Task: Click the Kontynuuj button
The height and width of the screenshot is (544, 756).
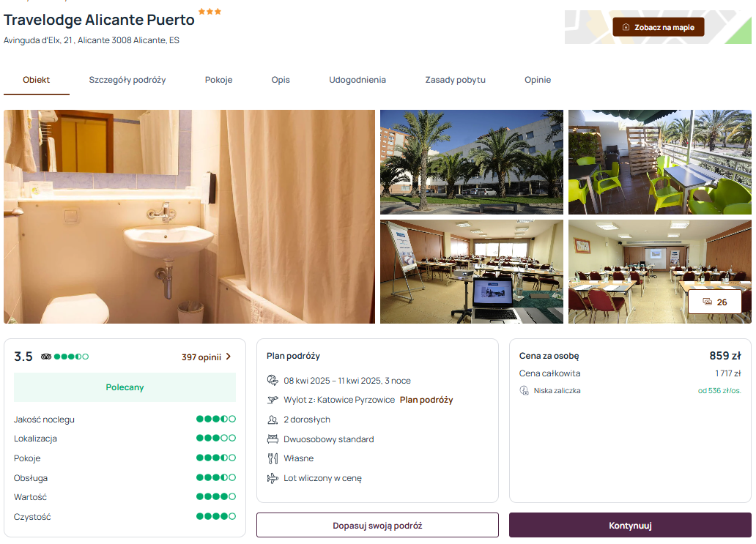Action: click(630, 525)
